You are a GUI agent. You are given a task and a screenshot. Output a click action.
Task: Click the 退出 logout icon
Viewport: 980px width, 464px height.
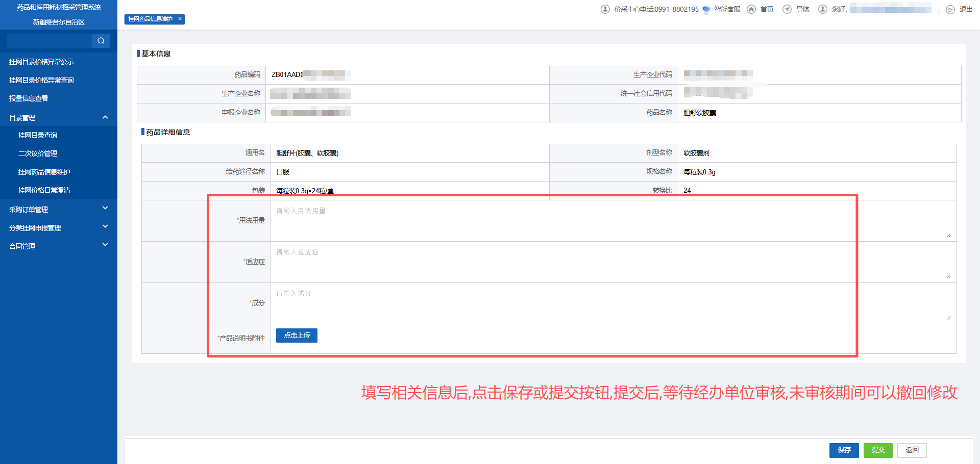(950, 10)
